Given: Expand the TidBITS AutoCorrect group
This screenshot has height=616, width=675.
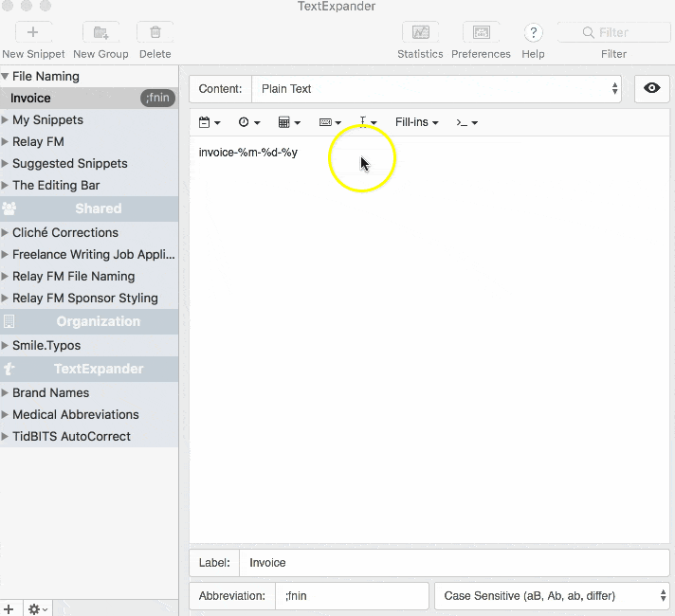Looking at the screenshot, I should click(x=5, y=437).
